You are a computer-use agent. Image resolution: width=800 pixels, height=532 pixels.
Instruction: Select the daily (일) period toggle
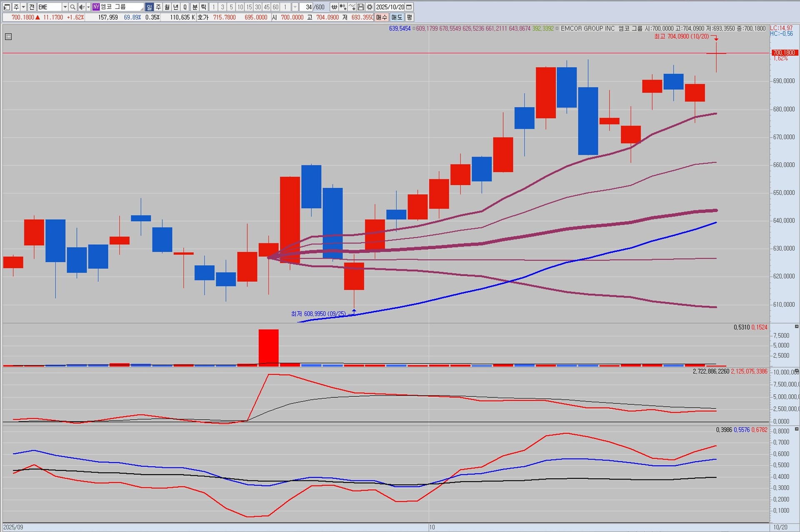point(149,7)
